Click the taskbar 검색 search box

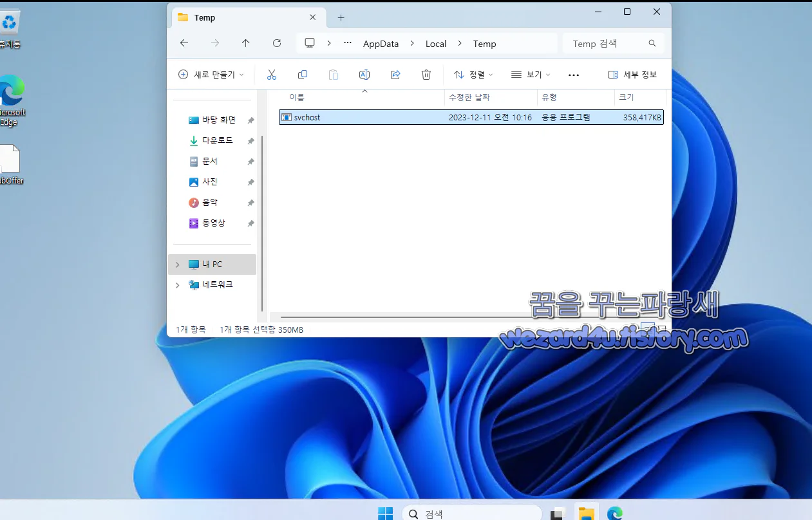pos(472,514)
